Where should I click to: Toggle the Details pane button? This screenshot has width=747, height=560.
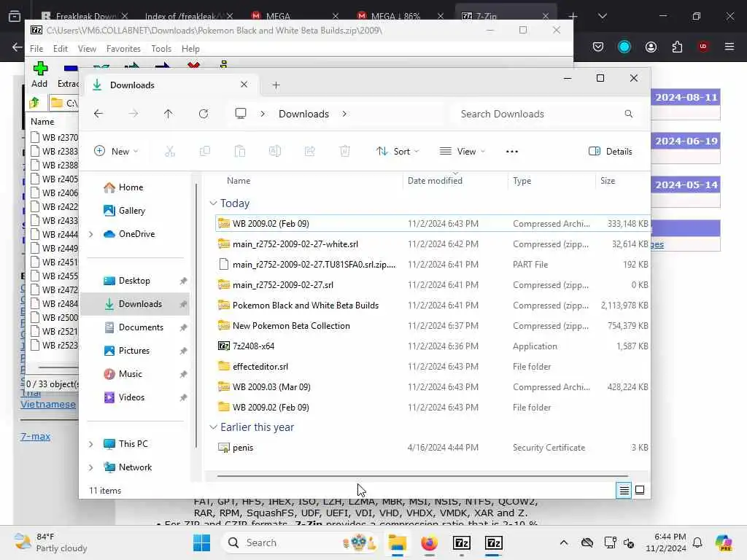611,152
